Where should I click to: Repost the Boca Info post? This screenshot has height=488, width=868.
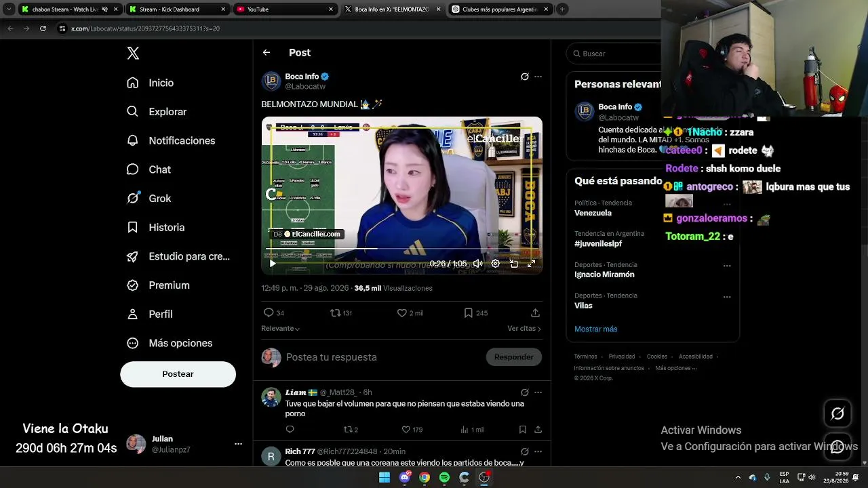pyautogui.click(x=340, y=313)
